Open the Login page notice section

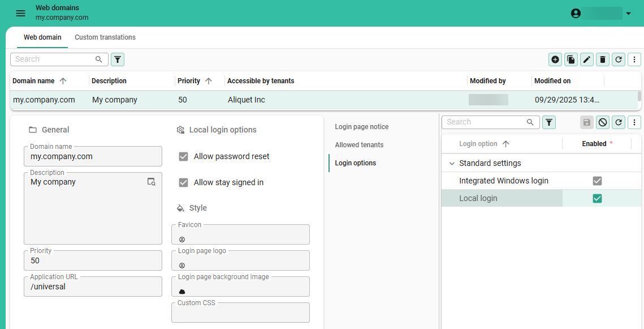[361, 127]
